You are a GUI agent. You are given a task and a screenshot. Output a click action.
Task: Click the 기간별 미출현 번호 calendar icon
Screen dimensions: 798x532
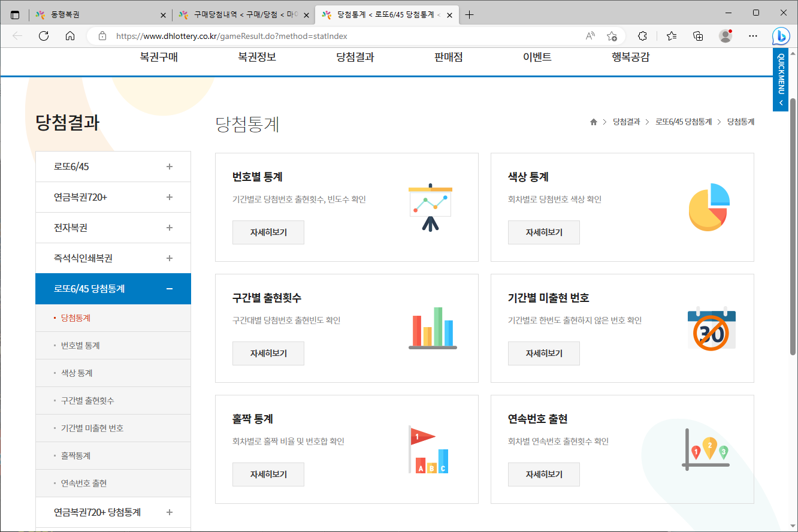point(711,328)
